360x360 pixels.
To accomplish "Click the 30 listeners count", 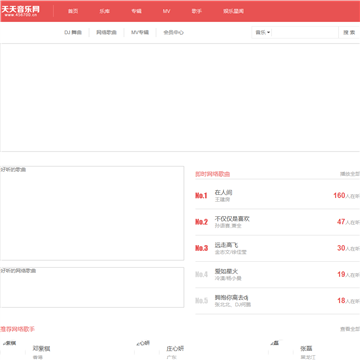I will 341,248.
